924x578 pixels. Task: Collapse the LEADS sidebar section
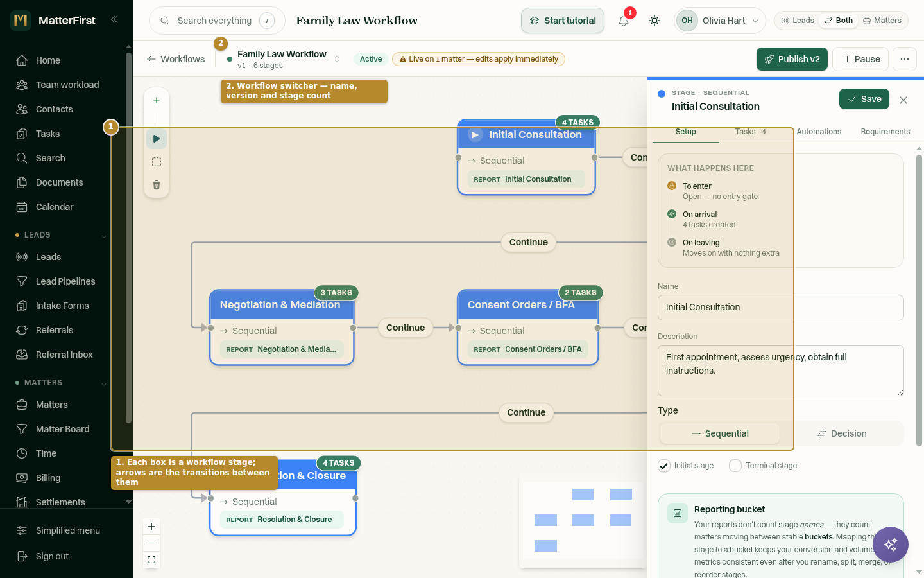(103, 236)
